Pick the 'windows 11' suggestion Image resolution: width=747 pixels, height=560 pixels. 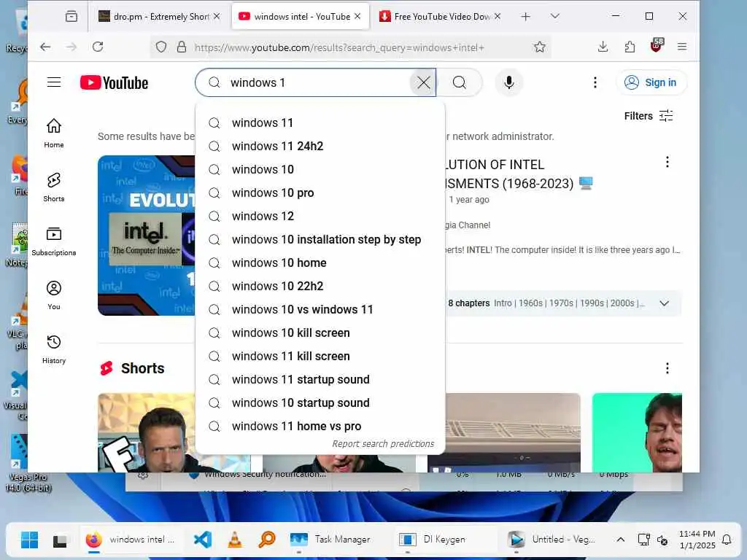[x=320, y=122]
